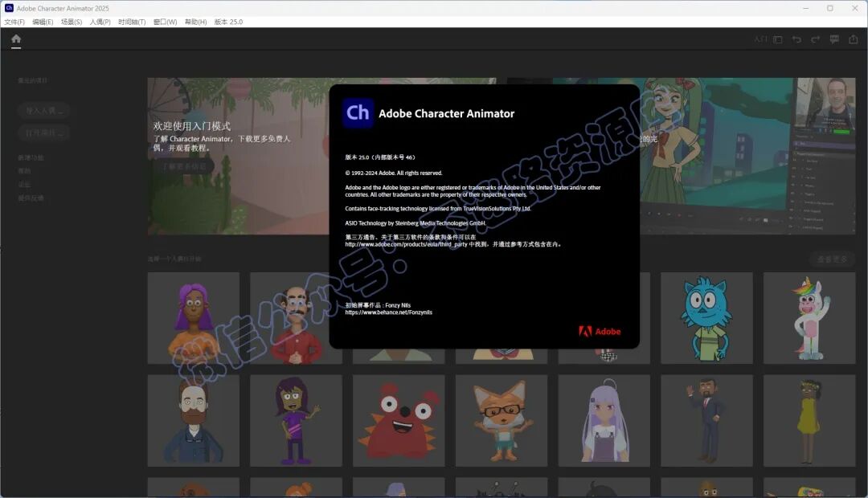Viewport: 868px width, 498px height.
Task: Click the Adobe logo in About dialog
Action: coord(600,332)
